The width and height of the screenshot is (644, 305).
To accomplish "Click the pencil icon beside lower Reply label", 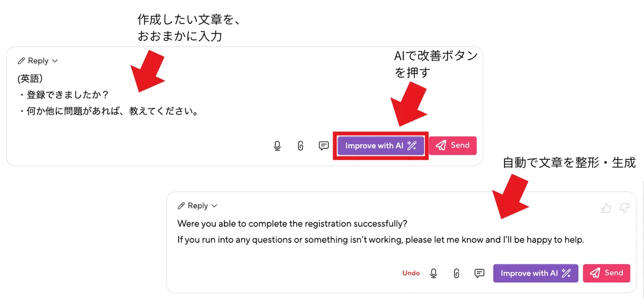I will point(181,206).
